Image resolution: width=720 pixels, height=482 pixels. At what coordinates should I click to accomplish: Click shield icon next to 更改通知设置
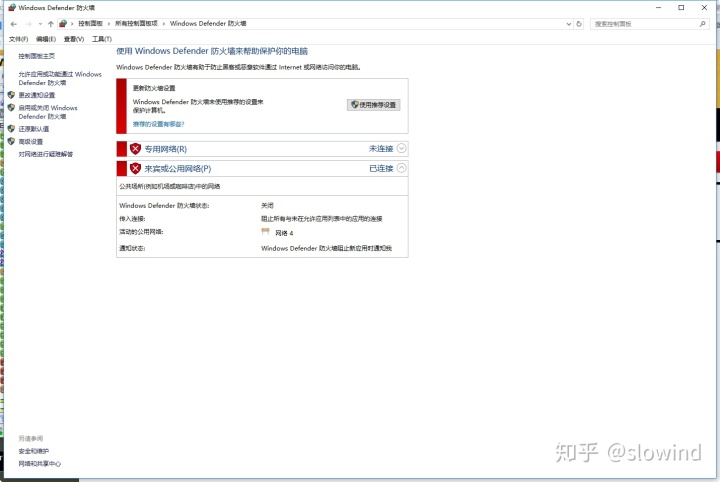(x=11, y=95)
